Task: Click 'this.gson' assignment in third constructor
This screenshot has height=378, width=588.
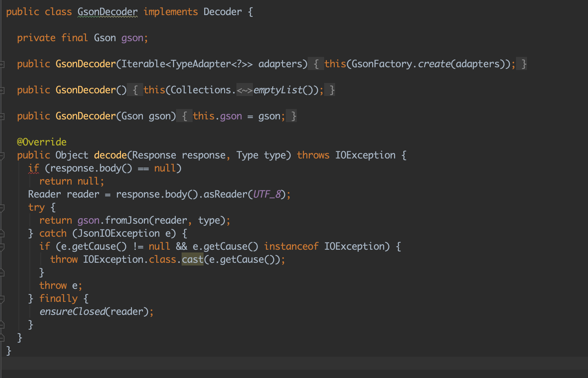Action: click(x=217, y=116)
